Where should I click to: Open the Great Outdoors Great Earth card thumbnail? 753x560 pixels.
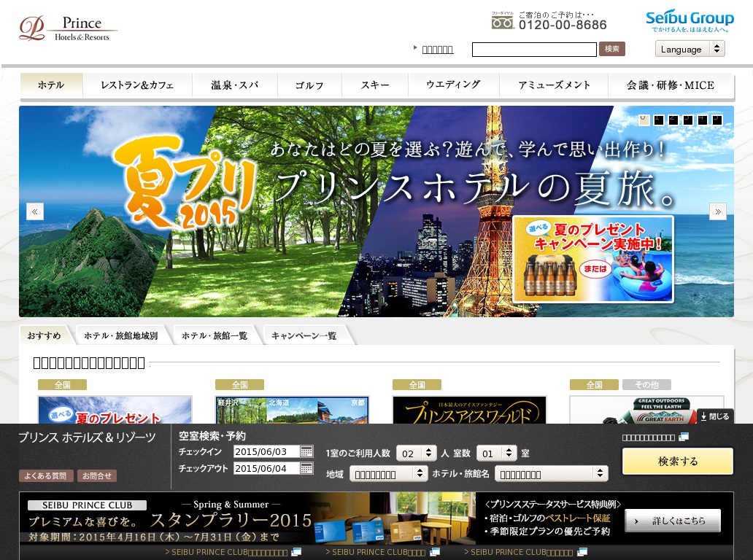point(646,410)
